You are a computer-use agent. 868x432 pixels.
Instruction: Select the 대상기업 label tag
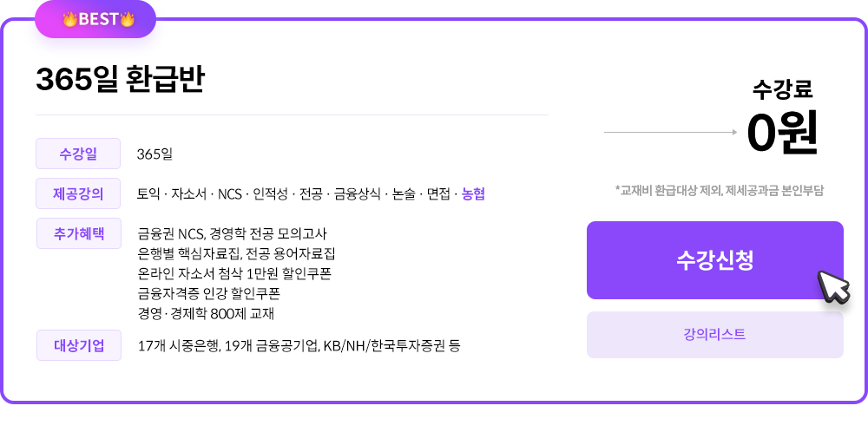click(x=78, y=345)
